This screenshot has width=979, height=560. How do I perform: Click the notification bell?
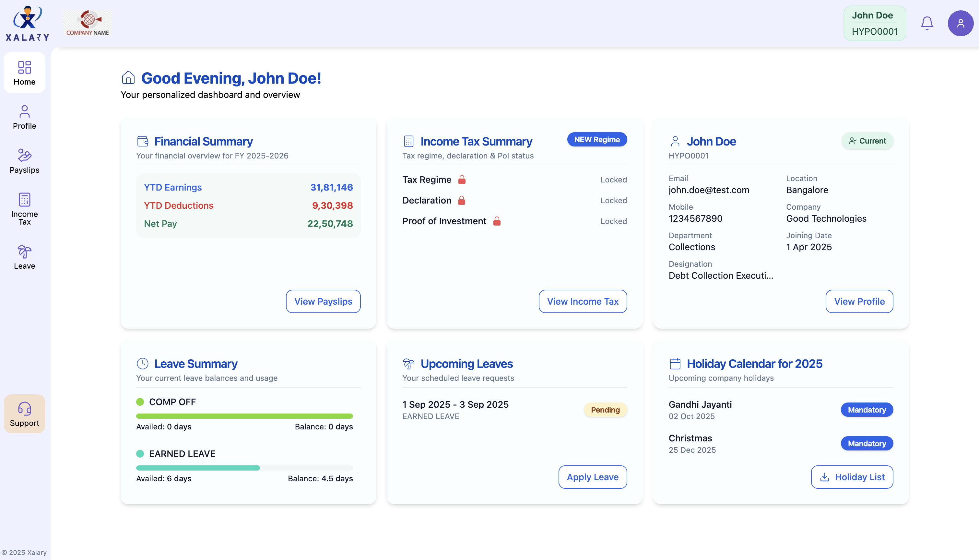click(927, 23)
